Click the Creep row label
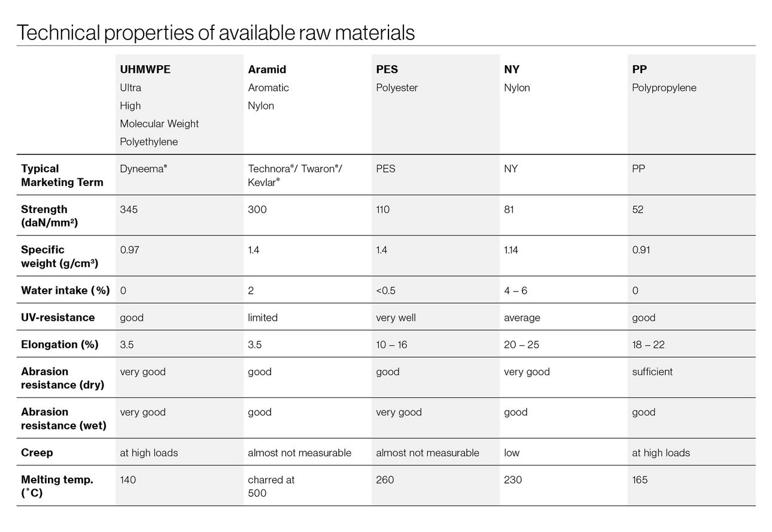Viewport: 772px width, 532px height. tap(37, 453)
